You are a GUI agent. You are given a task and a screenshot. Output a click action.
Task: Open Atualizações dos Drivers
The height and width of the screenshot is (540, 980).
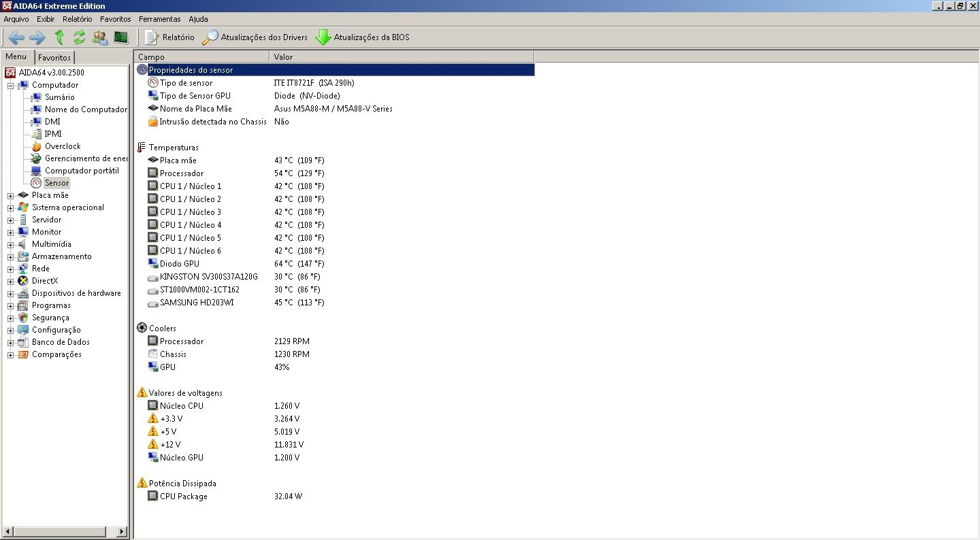(x=256, y=37)
